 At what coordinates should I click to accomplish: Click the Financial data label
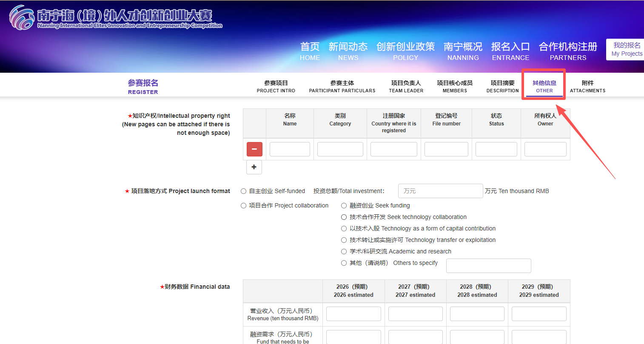click(195, 287)
